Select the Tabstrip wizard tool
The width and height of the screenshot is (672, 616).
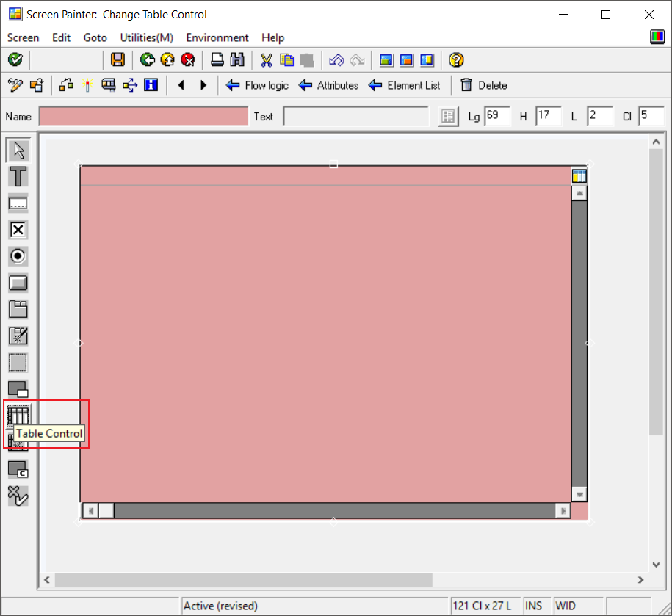(x=18, y=336)
